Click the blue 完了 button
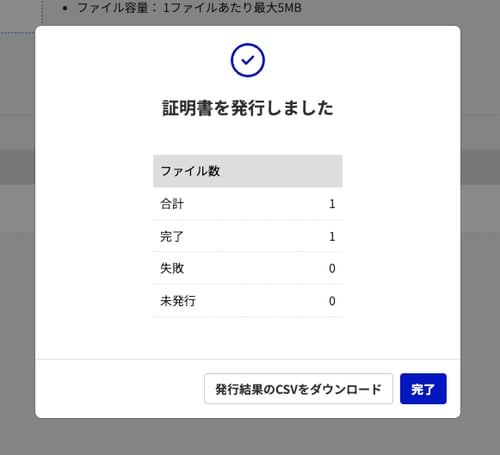Screen dimensions: 500x455 point(423,389)
